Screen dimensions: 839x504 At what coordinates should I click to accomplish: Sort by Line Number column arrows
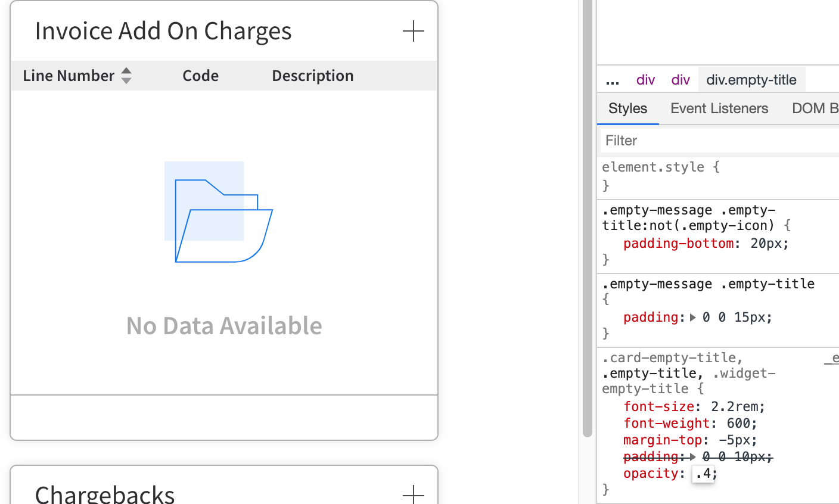[x=126, y=76]
